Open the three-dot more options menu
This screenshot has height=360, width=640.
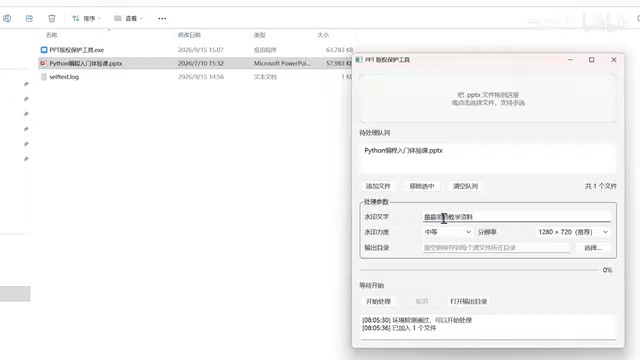(x=162, y=18)
